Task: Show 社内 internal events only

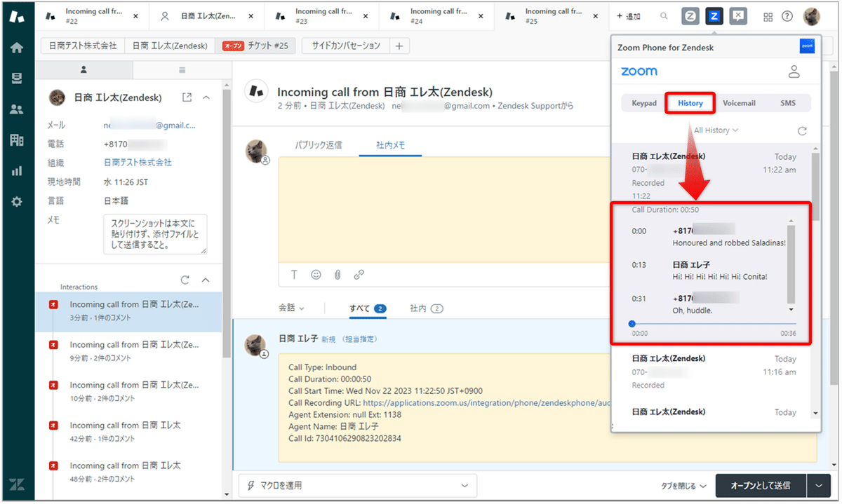Action: pos(427,308)
